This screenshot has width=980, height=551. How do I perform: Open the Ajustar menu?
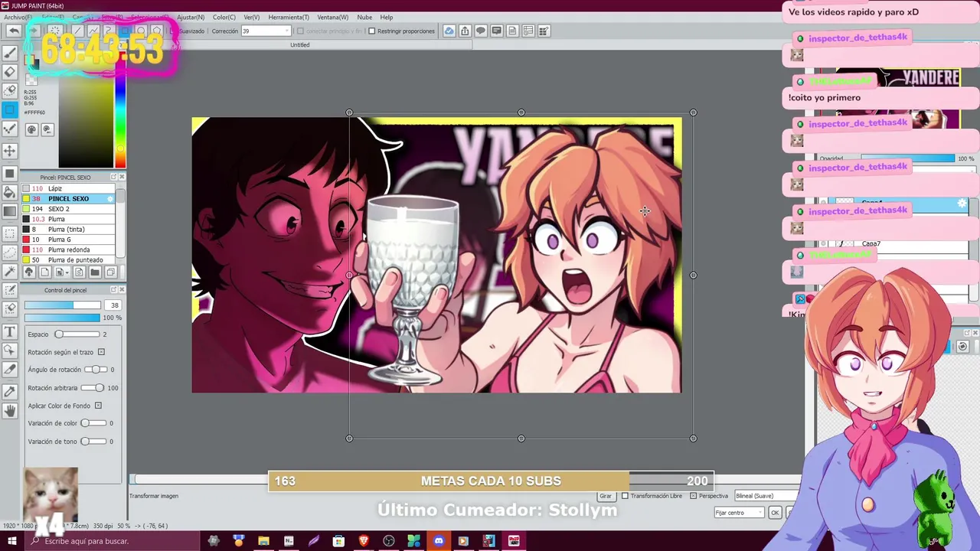tap(191, 17)
